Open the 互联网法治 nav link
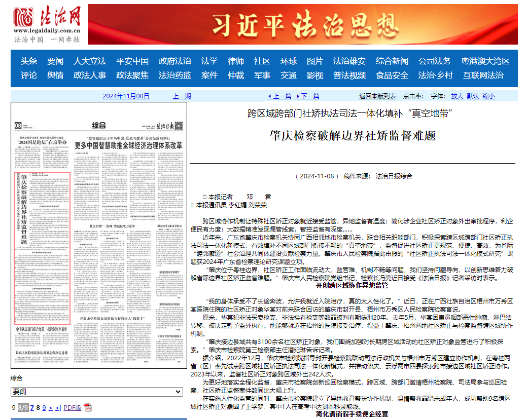This screenshot has width=526, height=420. click(x=483, y=75)
